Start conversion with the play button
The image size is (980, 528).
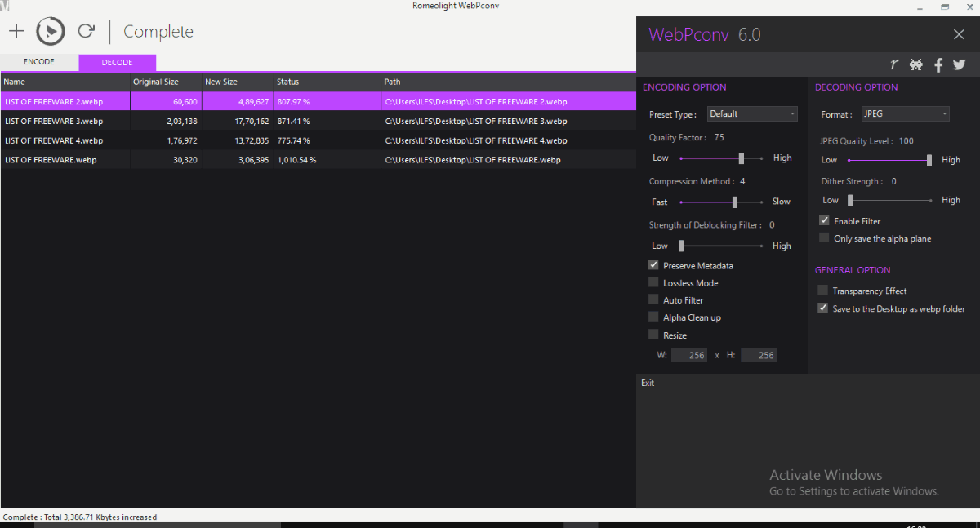pos(51,32)
